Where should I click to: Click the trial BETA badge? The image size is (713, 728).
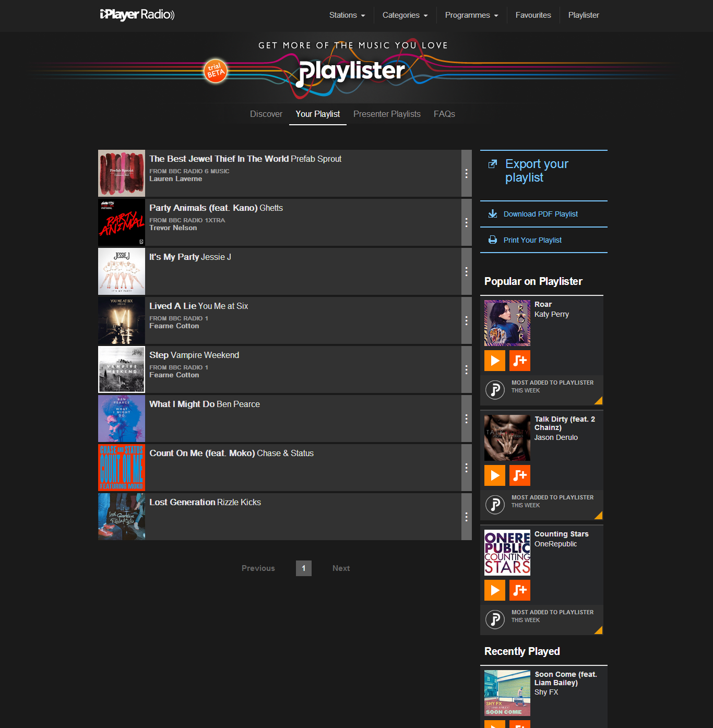[216, 70]
